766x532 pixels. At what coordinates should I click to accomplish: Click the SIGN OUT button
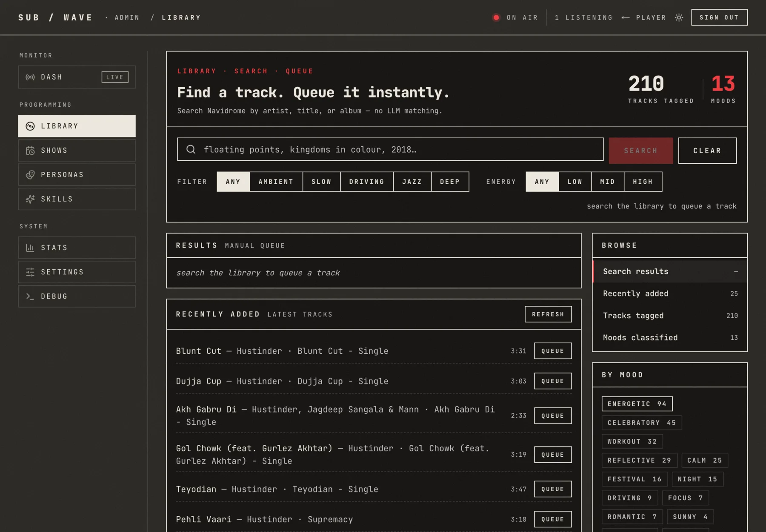click(719, 17)
